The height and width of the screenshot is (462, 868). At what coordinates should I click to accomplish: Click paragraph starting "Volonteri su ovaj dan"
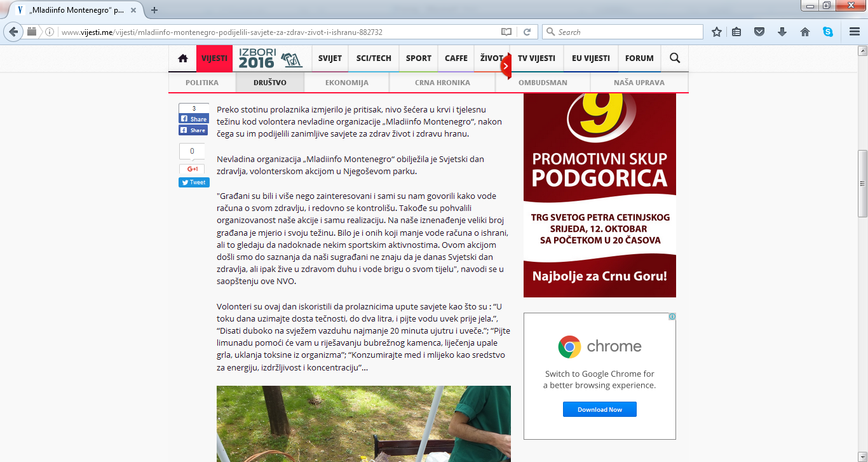[362, 337]
